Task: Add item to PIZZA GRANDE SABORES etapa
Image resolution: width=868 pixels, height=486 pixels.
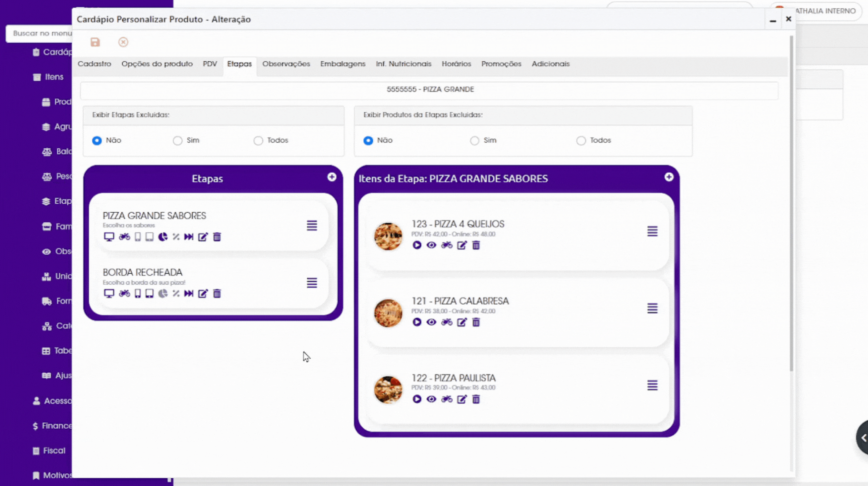Action: 668,177
